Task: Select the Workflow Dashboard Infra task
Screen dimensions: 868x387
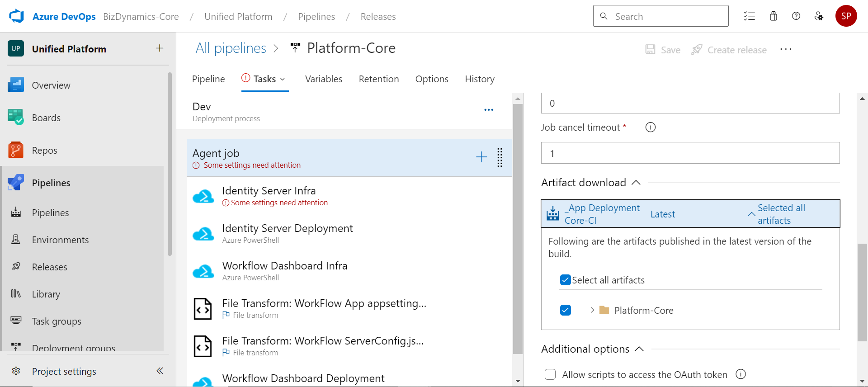Action: [x=349, y=271]
